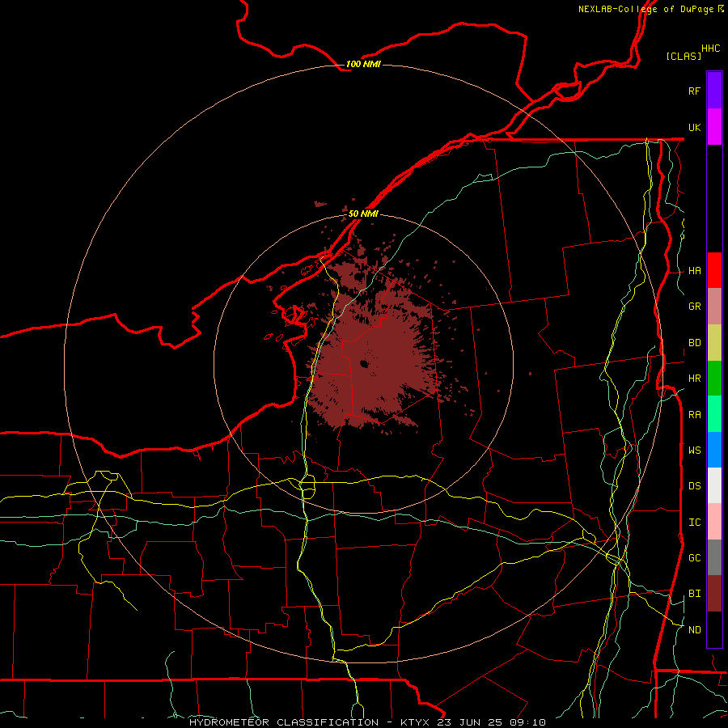Image resolution: width=728 pixels, height=728 pixels.
Task: Click the HR green legend swatch
Action: 714,379
